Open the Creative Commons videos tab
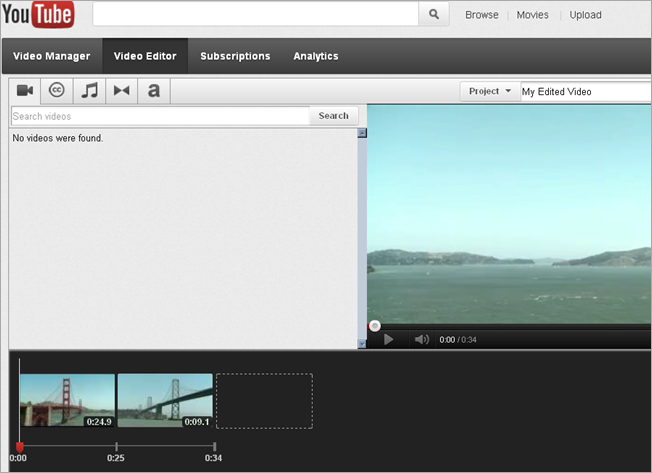Viewport: 652px width, 473px height. pyautogui.click(x=57, y=90)
